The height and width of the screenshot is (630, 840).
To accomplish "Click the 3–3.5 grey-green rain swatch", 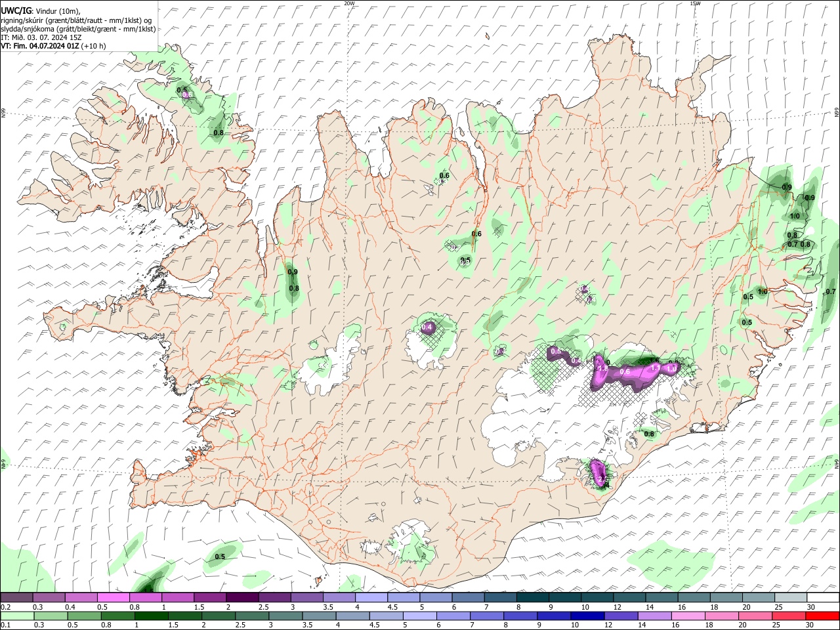I will pos(285,616).
